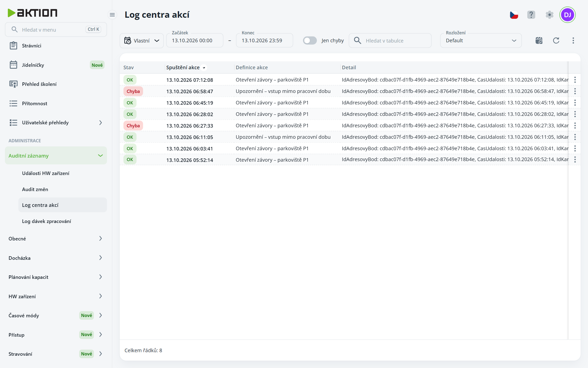Open row menu for 06:27:33 entry

pos(575,126)
